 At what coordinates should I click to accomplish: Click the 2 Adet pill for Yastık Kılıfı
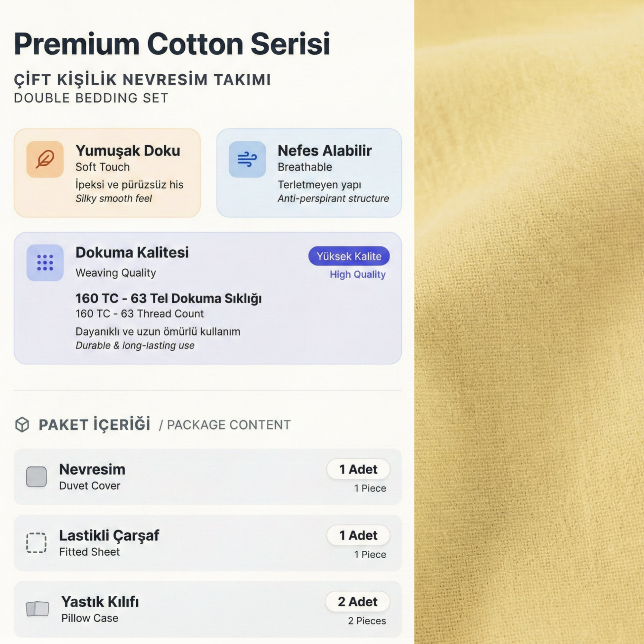pos(357,602)
